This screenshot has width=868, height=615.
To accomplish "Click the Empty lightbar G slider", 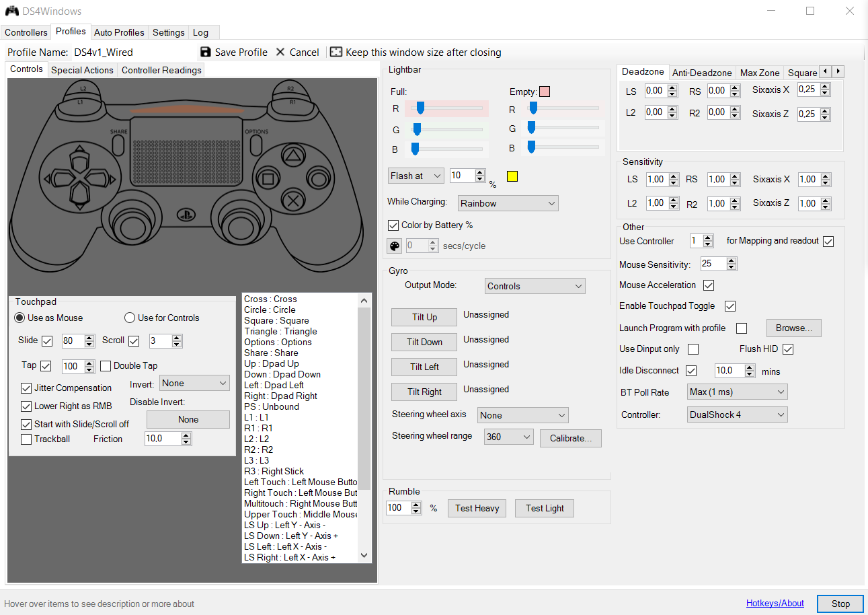I will pyautogui.click(x=564, y=127).
